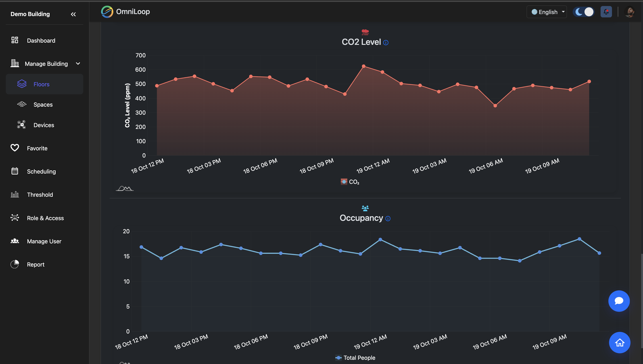This screenshot has height=364, width=643.
Task: Go to the Devices page
Action: pos(44,125)
